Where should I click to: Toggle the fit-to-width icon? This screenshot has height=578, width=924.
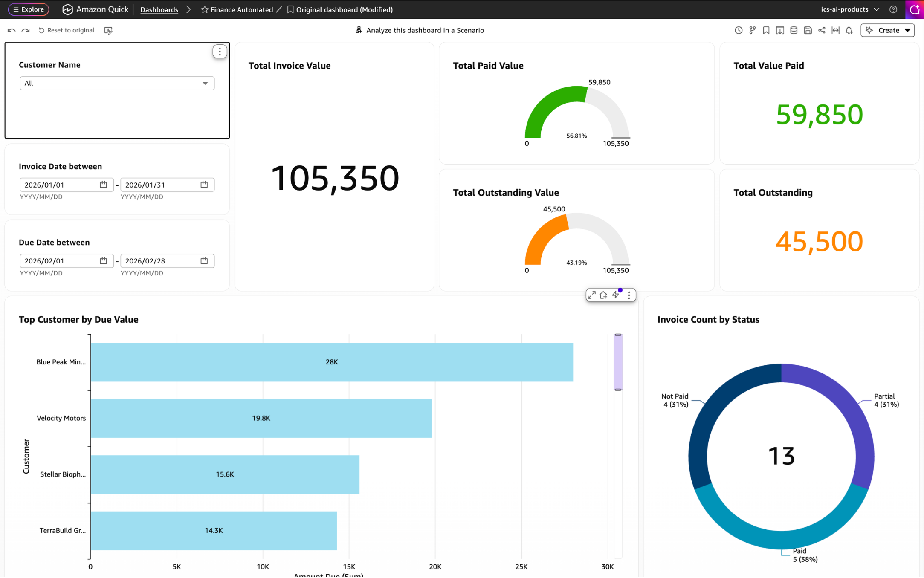(x=835, y=30)
